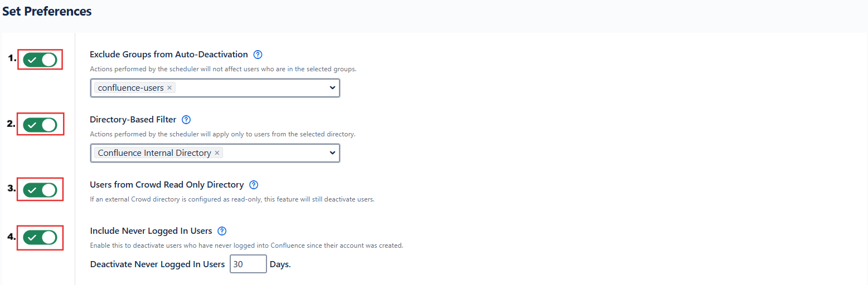Click the Deactivate Never Logged In Users label
The width and height of the screenshot is (868, 285).
coord(157,264)
